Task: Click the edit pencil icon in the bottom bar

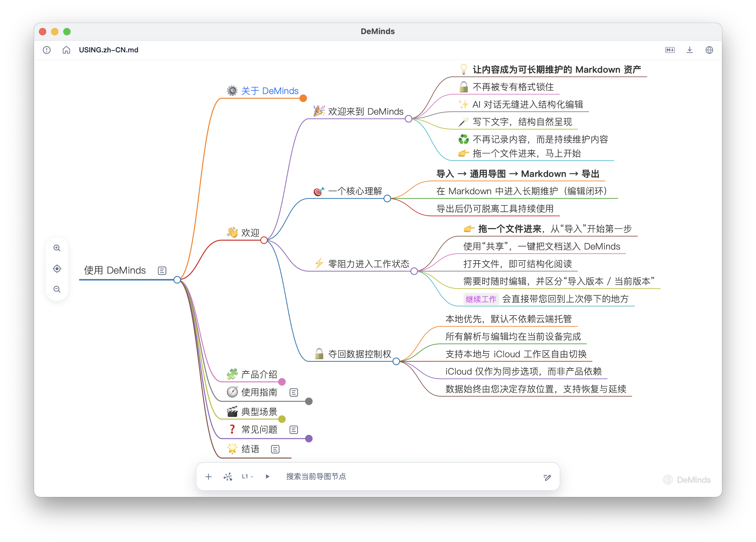Action: 547,477
